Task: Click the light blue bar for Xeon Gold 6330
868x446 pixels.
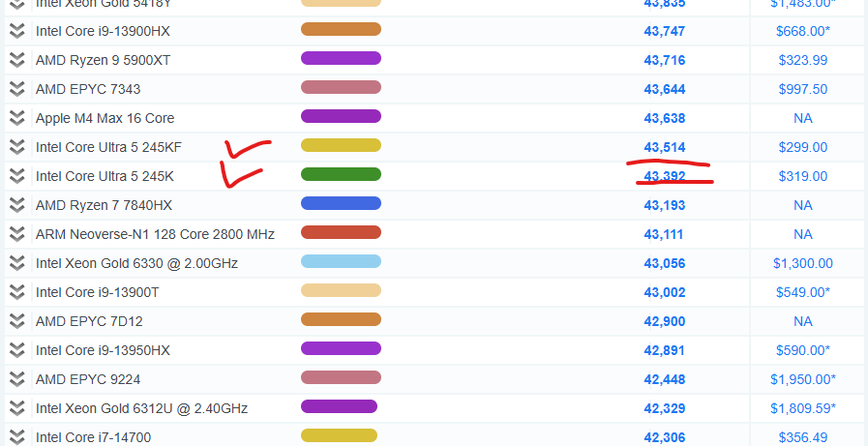Action: [341, 262]
